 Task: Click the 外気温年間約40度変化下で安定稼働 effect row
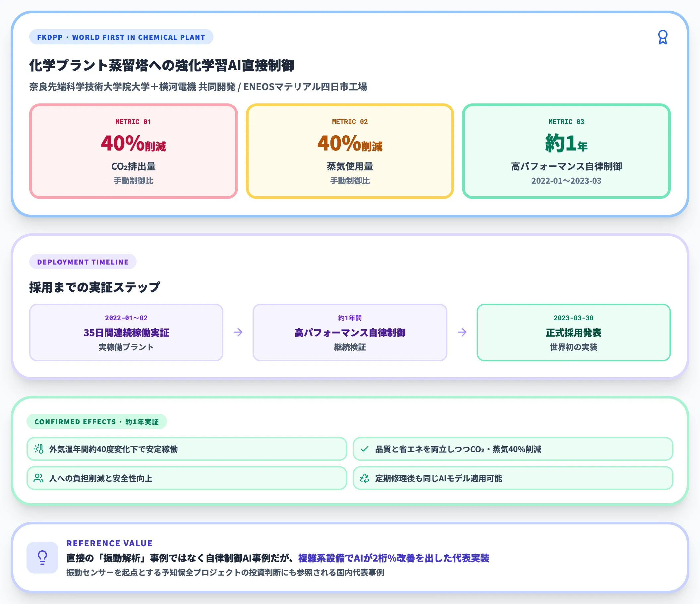pyautogui.click(x=187, y=449)
